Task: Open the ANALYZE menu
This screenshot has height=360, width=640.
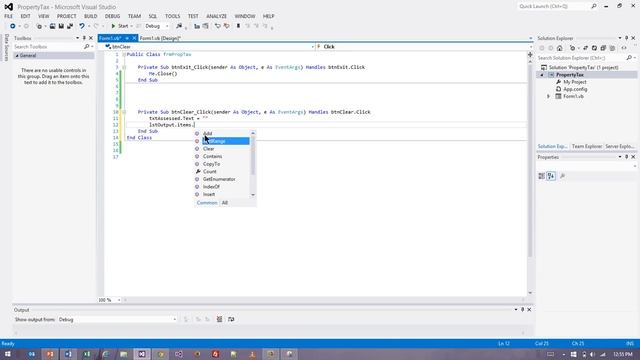Action: pos(216,16)
